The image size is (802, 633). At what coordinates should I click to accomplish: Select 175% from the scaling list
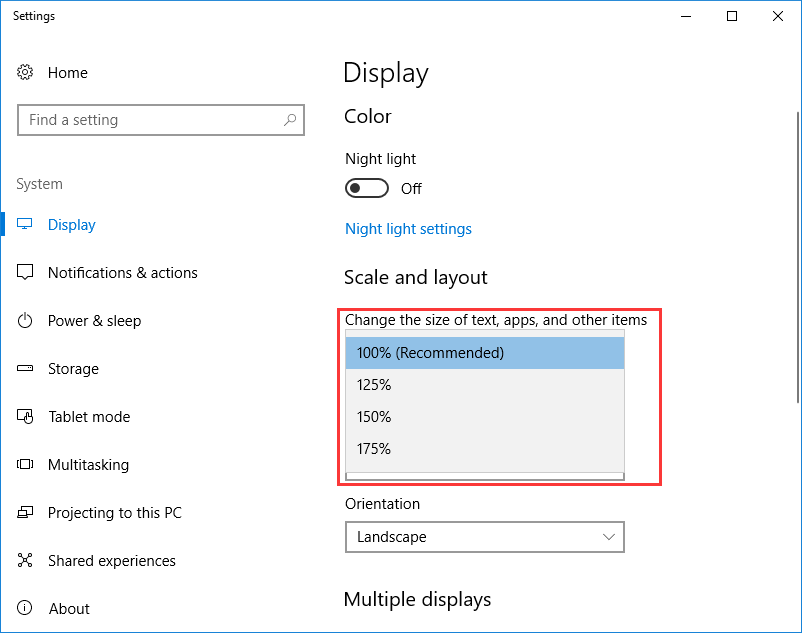[484, 448]
